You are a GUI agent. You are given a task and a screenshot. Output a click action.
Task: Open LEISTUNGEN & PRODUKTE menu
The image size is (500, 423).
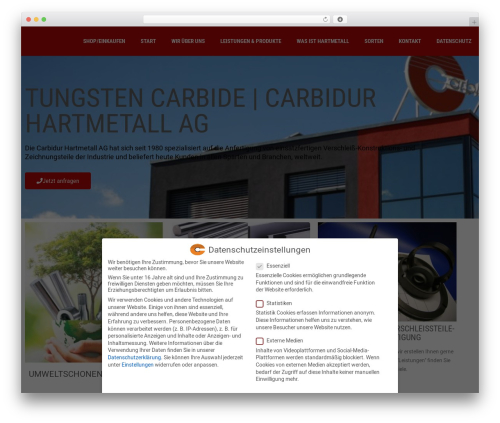(x=250, y=41)
